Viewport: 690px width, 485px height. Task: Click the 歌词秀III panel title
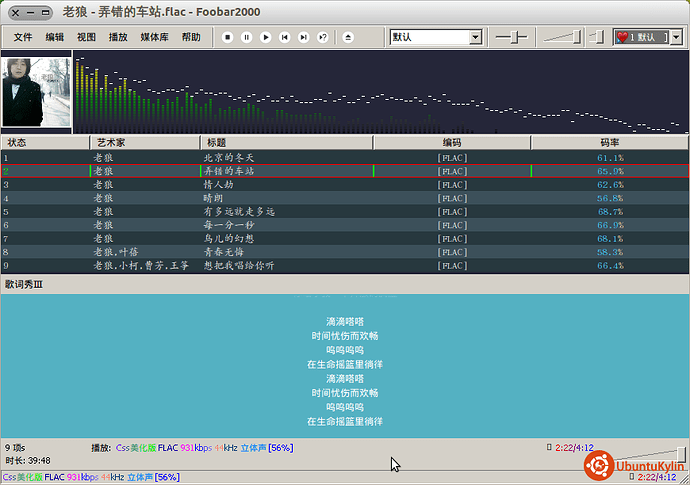(24, 284)
